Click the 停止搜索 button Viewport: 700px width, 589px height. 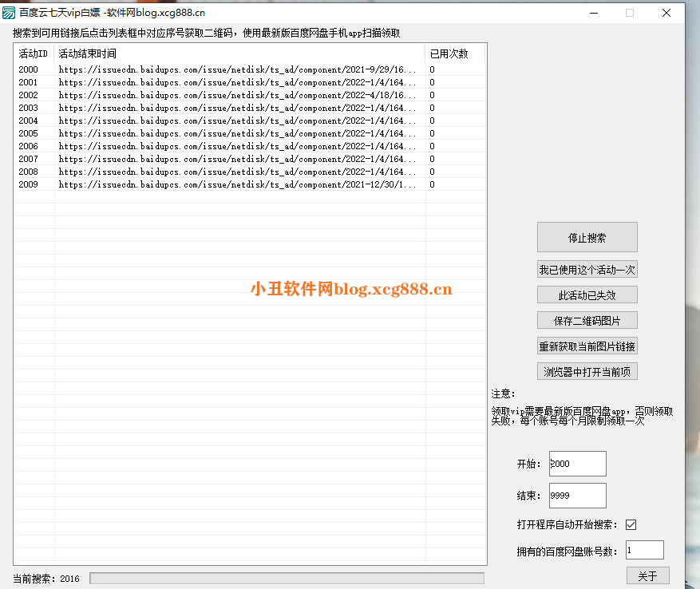(587, 238)
